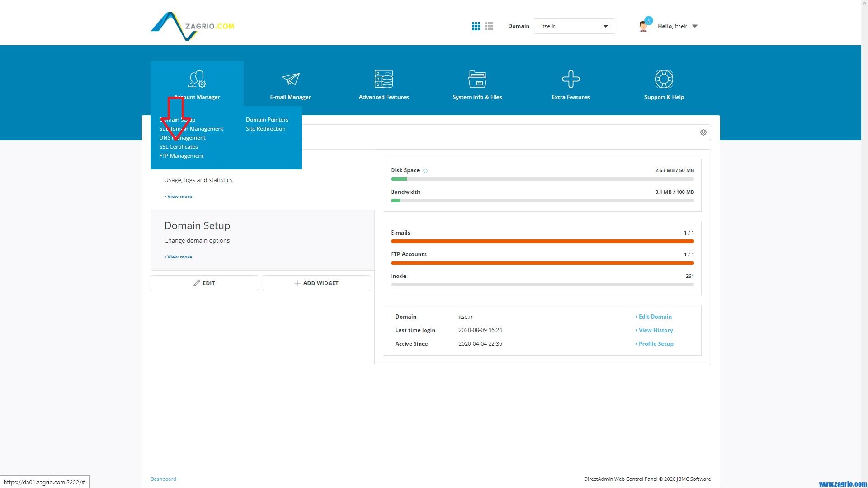Open E-mail Manager paper plane icon
Screen dimensions: 868x488
tap(290, 80)
